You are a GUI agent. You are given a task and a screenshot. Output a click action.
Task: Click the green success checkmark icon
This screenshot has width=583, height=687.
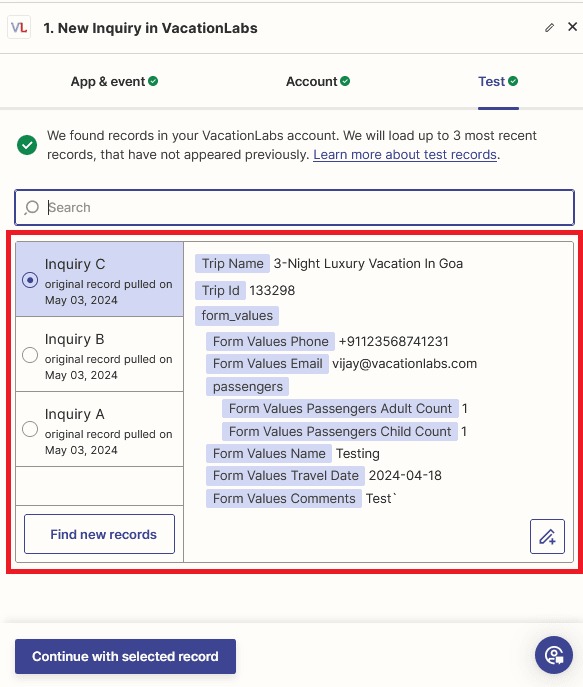click(x=27, y=145)
